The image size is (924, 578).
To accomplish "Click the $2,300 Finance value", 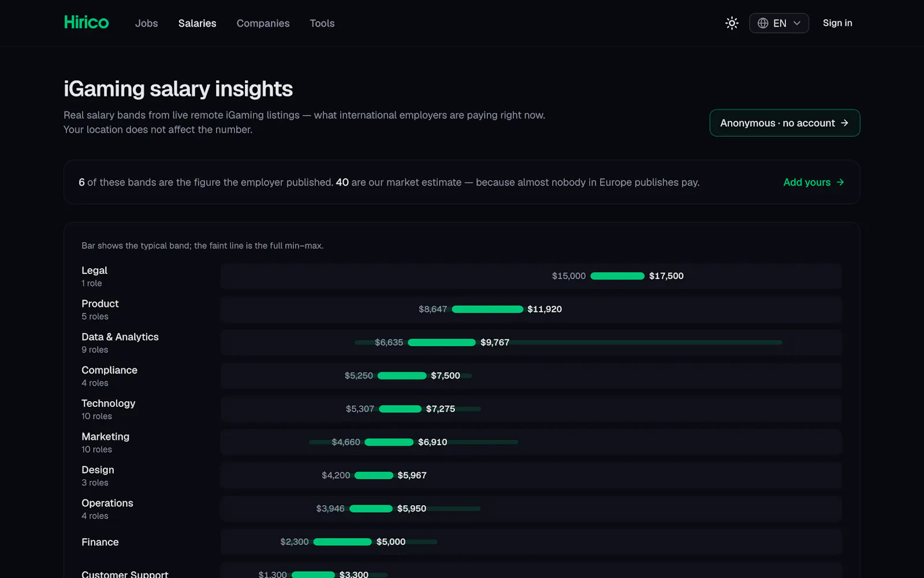I will click(x=295, y=542).
